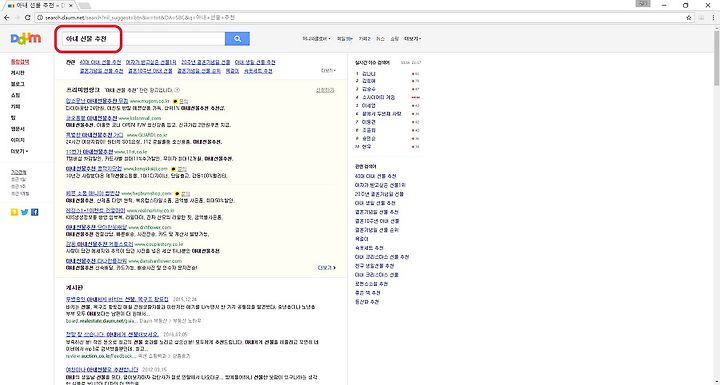Reload the page with the refresh icon

pos(28,17)
